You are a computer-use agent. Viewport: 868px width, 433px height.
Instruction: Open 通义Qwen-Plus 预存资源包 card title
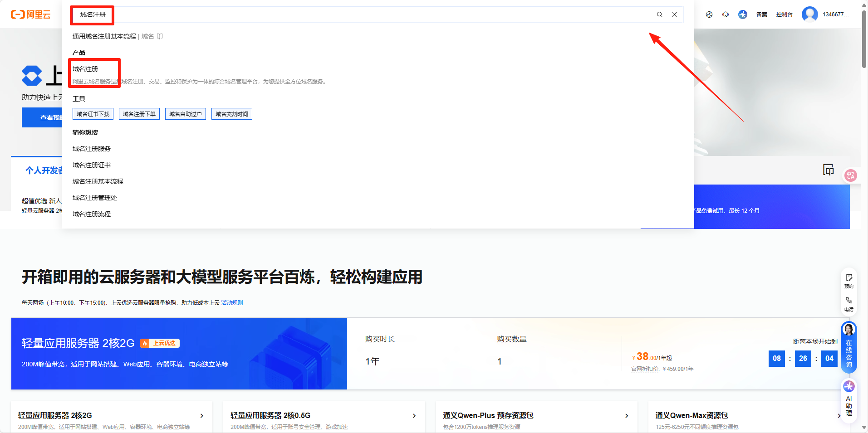488,415
